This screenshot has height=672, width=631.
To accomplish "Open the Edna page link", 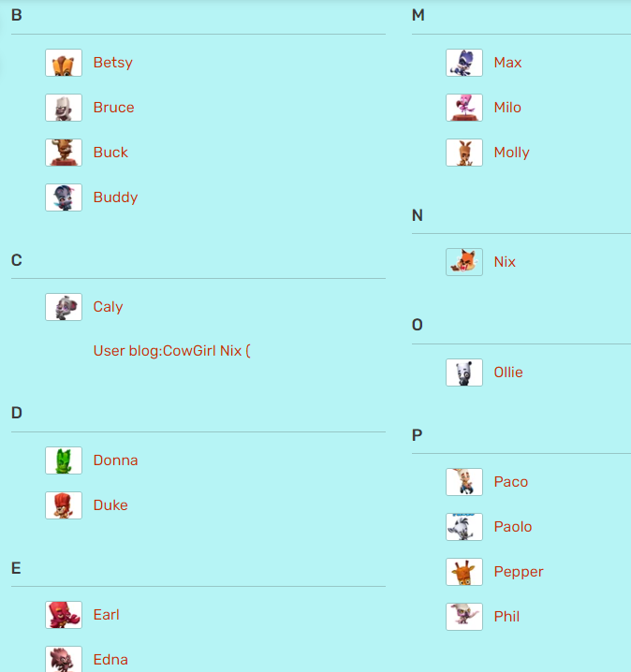I will (110, 660).
